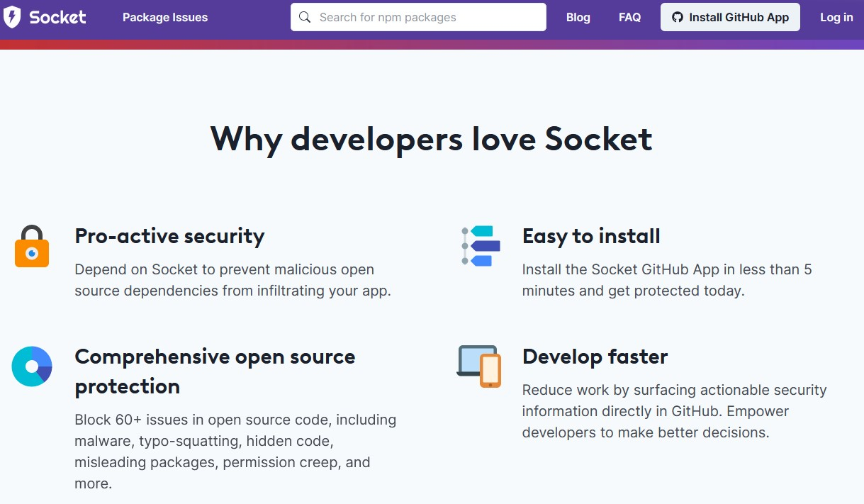Click the Comprehensive open source protection heading
The image size is (864, 504).
(215, 371)
